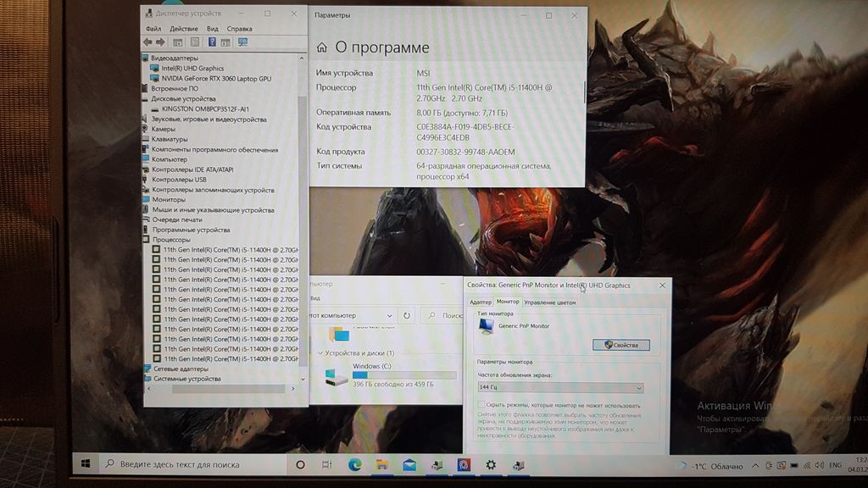The width and height of the screenshot is (868, 488).
Task: Open the Mail app from the taskbar
Action: pos(409,465)
